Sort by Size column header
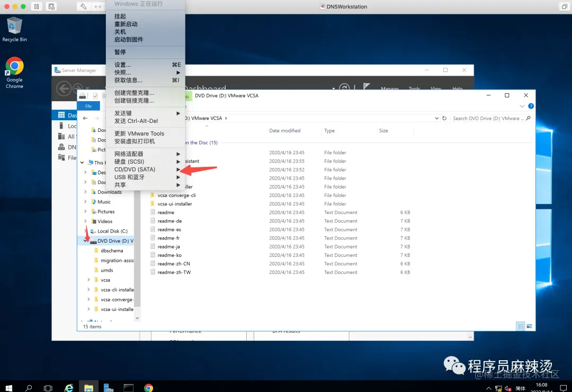This screenshot has width=572, height=392. 383,130
